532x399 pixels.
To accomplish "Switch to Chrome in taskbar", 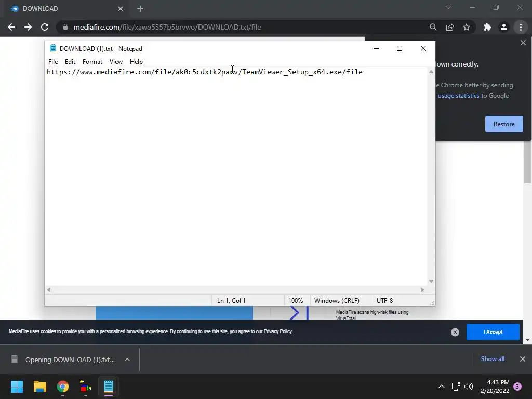I will pyautogui.click(x=63, y=387).
